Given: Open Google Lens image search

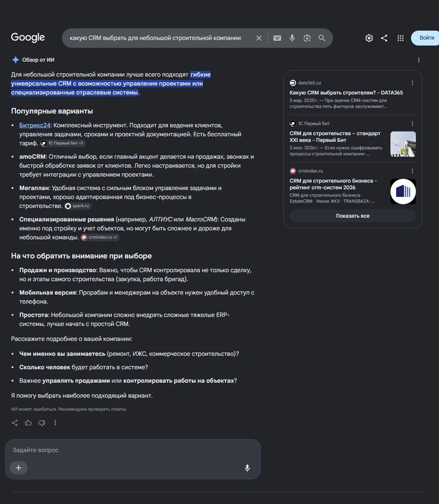Looking at the screenshot, I should click(x=307, y=38).
